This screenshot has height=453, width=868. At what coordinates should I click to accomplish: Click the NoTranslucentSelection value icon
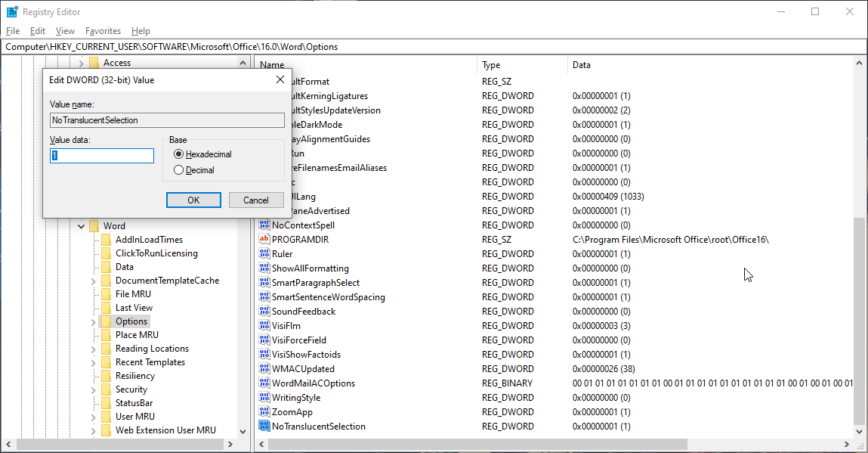(264, 427)
